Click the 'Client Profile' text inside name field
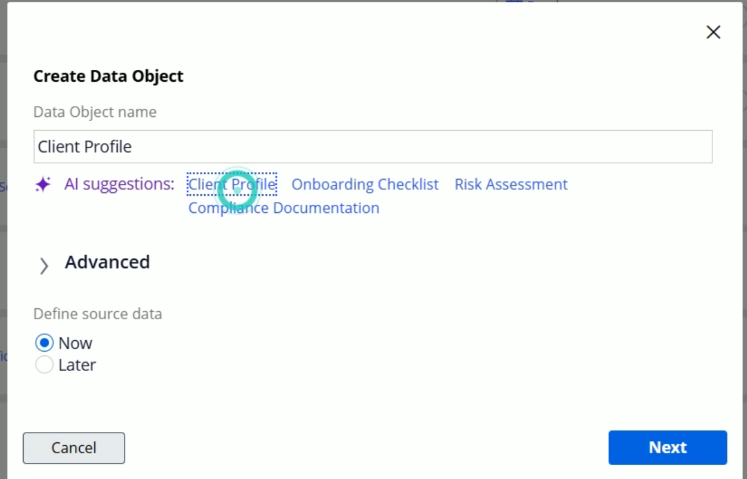Screen dimensions: 747x479 click(x=85, y=146)
